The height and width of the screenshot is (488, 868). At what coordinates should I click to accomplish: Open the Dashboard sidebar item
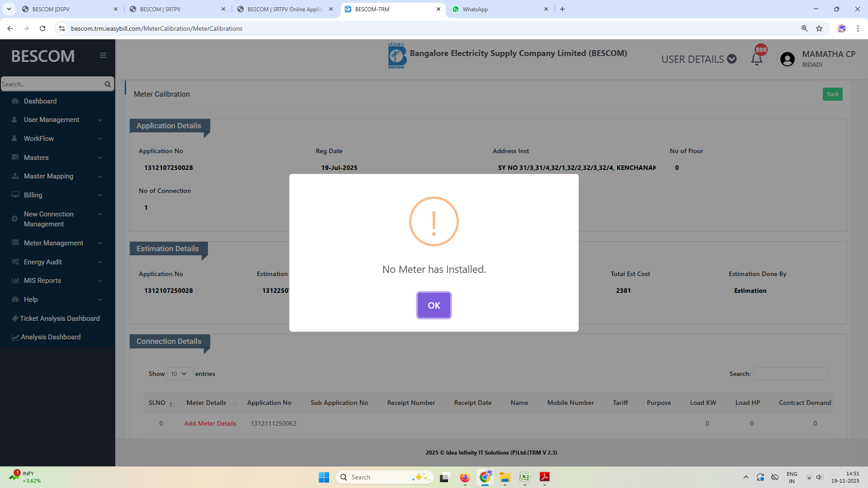pos(40,101)
